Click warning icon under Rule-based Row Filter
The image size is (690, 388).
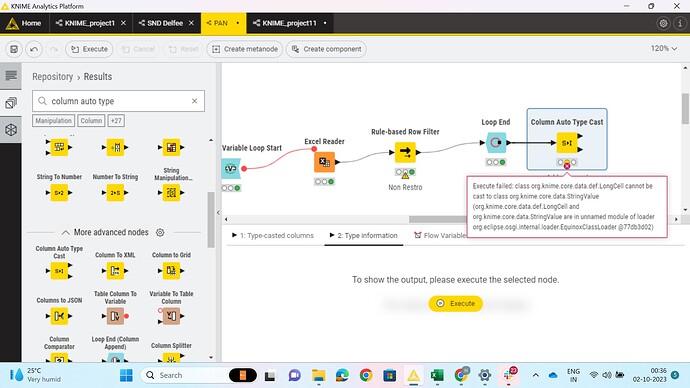pos(405,176)
